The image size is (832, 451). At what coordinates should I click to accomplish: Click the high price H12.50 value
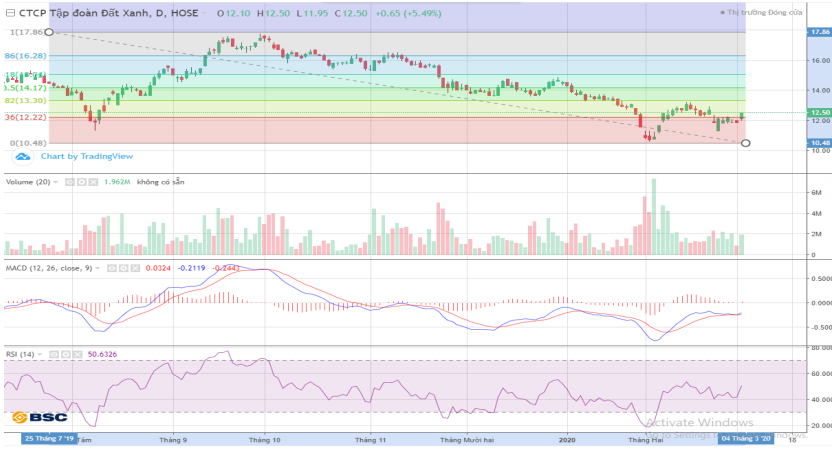(x=274, y=13)
